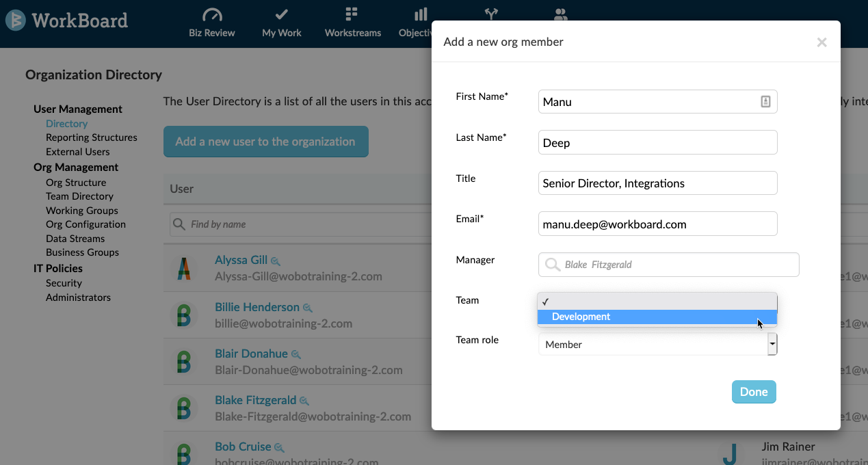Image resolution: width=868 pixels, height=465 pixels.
Task: Click Blake-Fitzgerald@wobotraining-2.com email text
Action: [313, 416]
